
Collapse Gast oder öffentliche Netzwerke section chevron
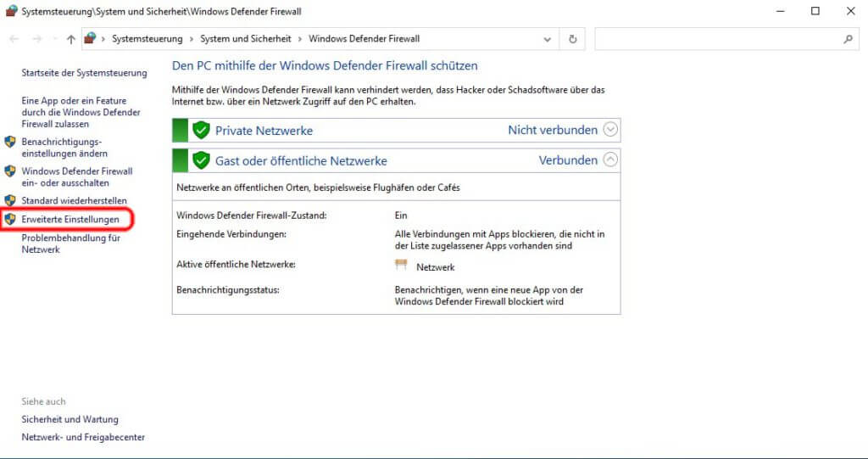tap(610, 160)
